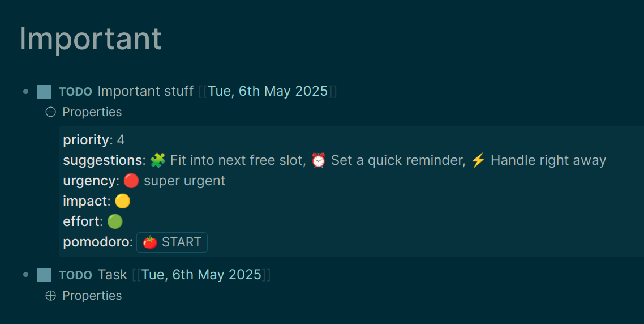Click the Important page title

91,39
